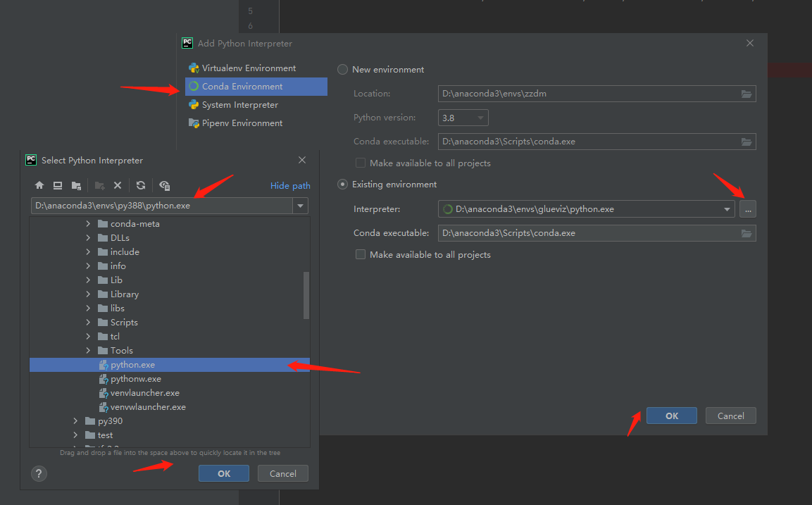Select the Scripts folder row

[x=170, y=322]
